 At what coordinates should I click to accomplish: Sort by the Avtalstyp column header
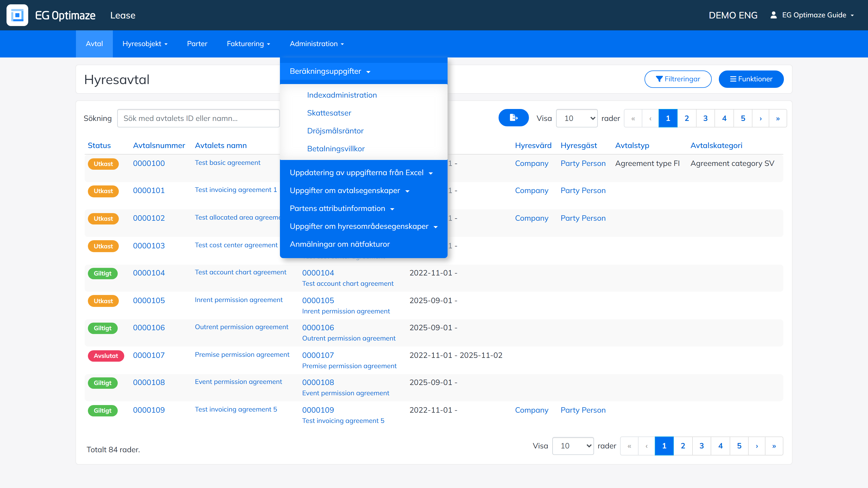tap(632, 146)
